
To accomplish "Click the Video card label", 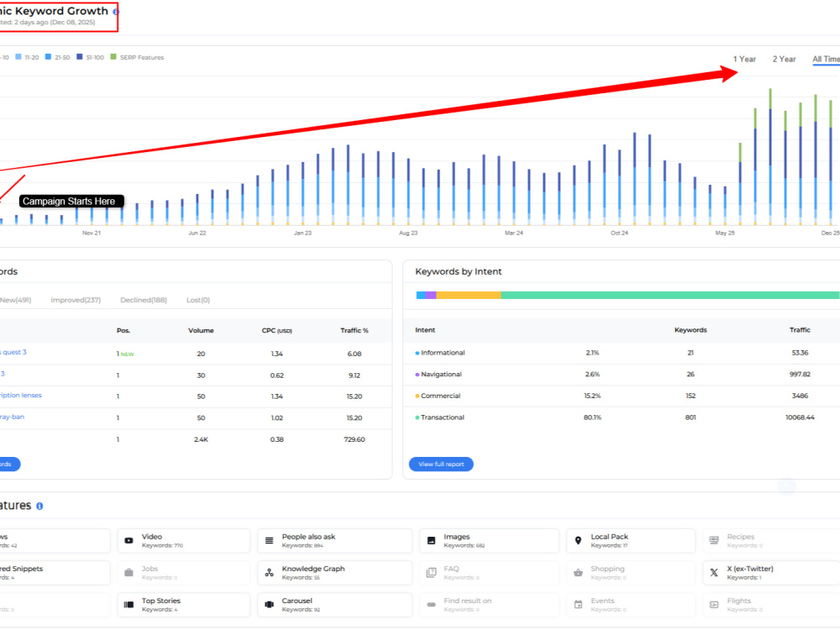I will point(151,537).
